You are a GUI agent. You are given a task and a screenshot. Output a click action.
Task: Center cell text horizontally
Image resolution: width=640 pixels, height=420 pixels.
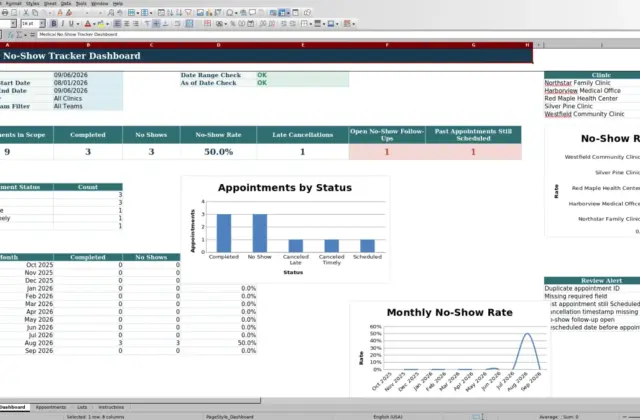click(x=127, y=24)
